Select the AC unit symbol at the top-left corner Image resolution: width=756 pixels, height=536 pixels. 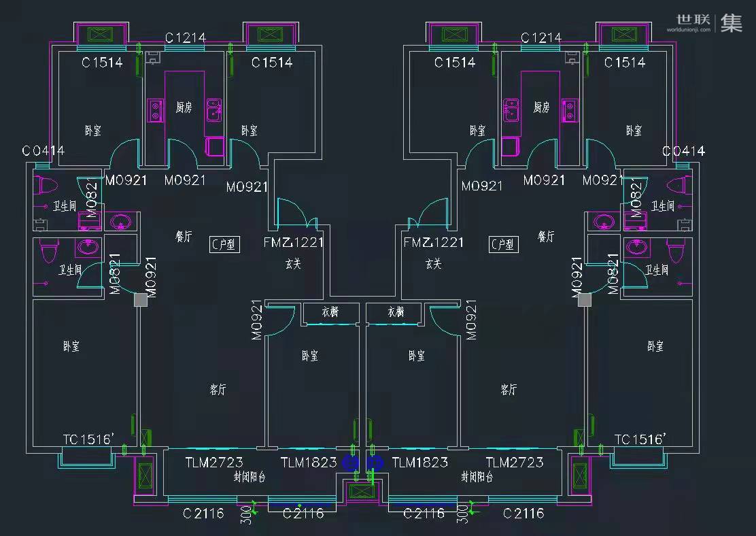coord(100,34)
